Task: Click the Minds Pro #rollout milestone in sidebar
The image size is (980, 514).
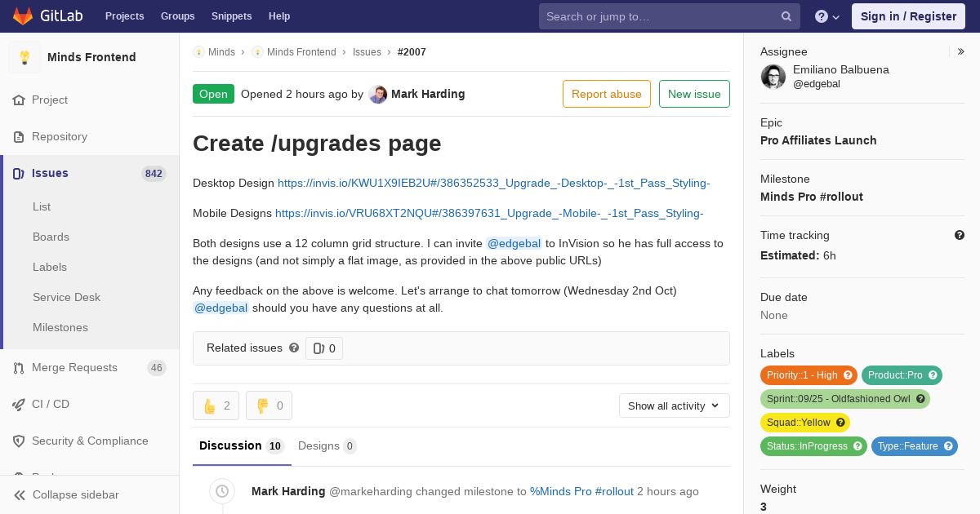Action: (812, 197)
